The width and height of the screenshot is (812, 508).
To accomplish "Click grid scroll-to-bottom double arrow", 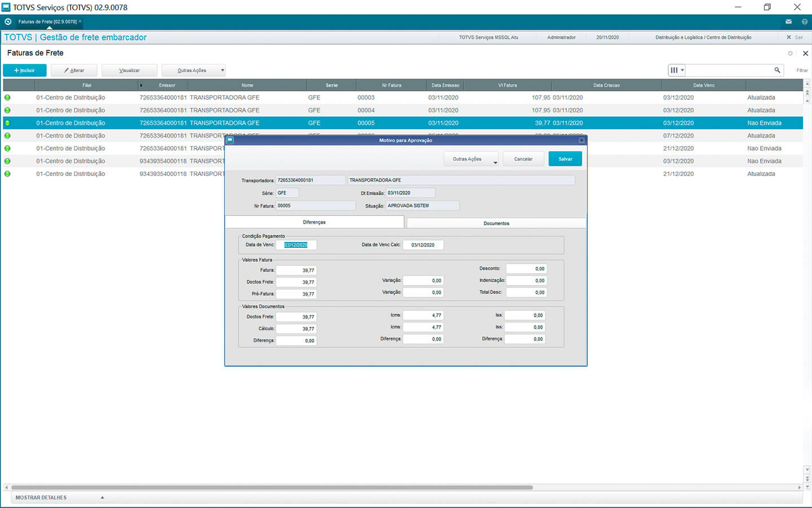I will click(807, 479).
